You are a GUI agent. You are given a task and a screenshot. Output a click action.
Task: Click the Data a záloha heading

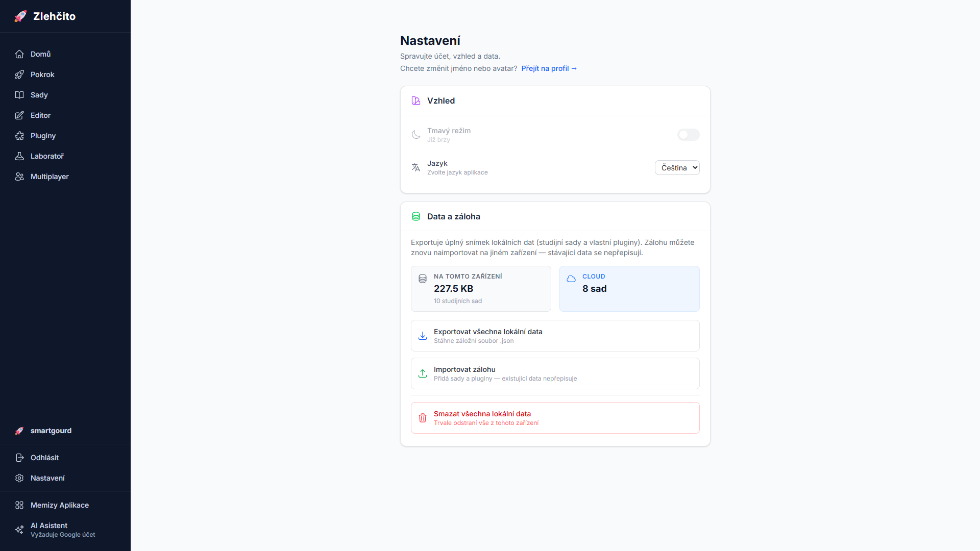tap(454, 216)
